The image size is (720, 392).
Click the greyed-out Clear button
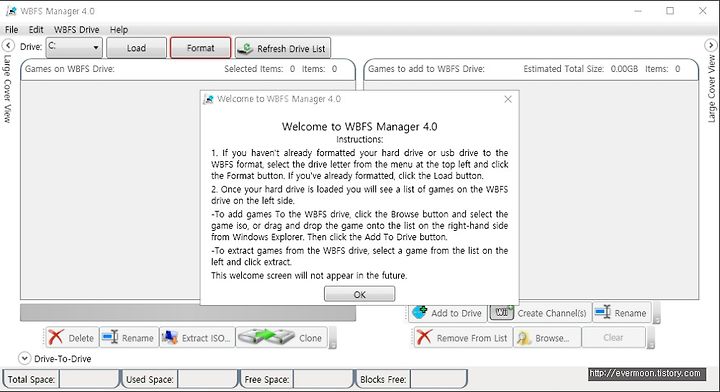(613, 338)
